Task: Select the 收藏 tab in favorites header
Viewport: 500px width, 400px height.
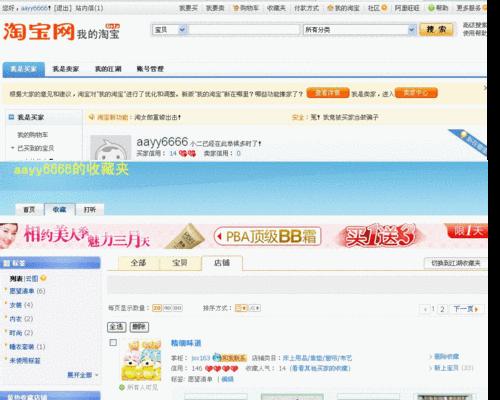Action: (x=60, y=209)
